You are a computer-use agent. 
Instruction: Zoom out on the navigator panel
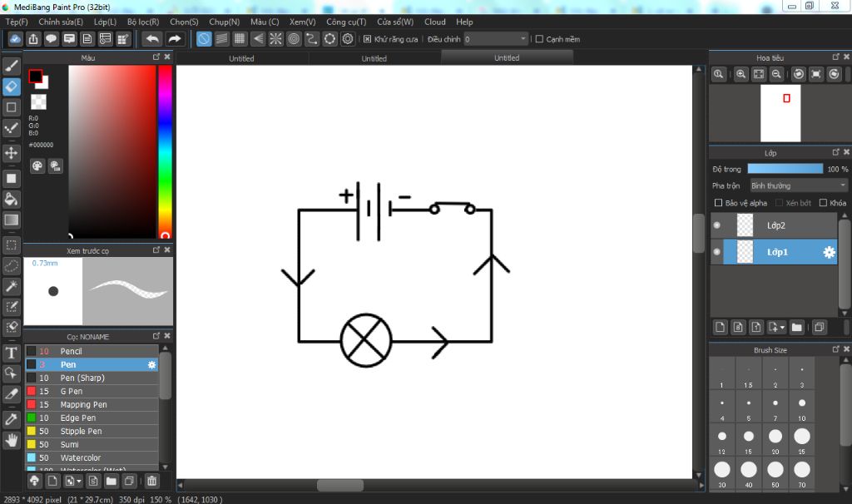[x=777, y=74]
